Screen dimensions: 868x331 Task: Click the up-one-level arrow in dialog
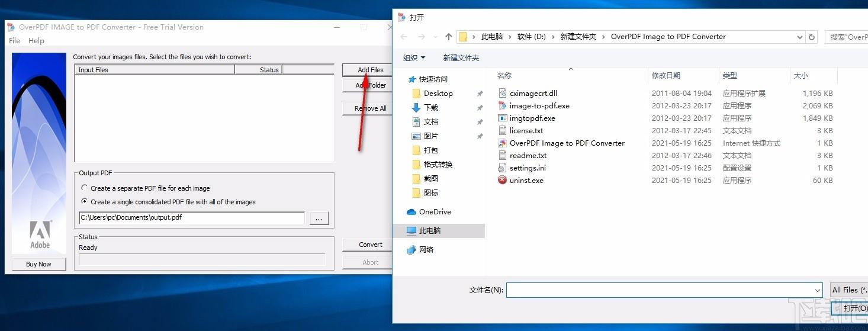pyautogui.click(x=448, y=37)
